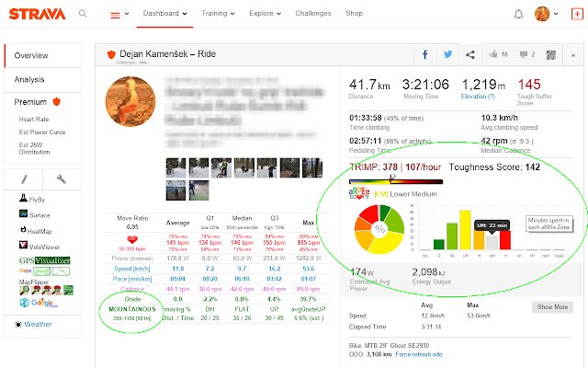588x368 pixels.
Task: Click the first MapFlipper magnifier icon
Action: coord(25,291)
